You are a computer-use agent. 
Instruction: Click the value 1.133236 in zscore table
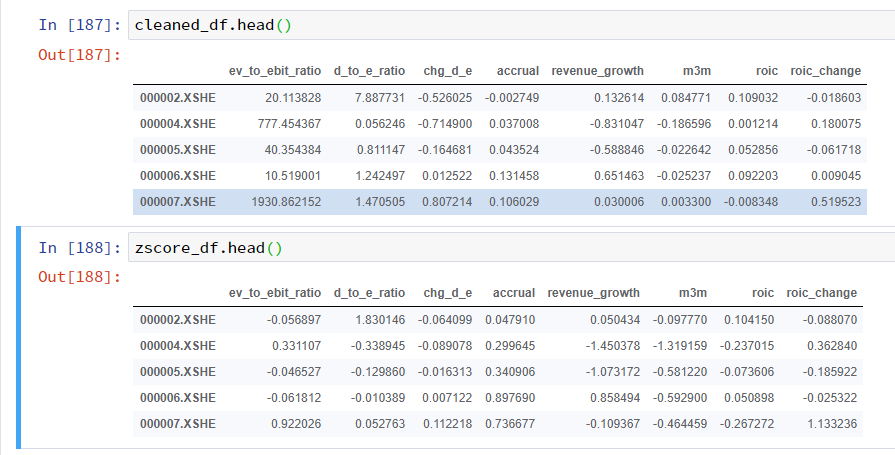832,424
